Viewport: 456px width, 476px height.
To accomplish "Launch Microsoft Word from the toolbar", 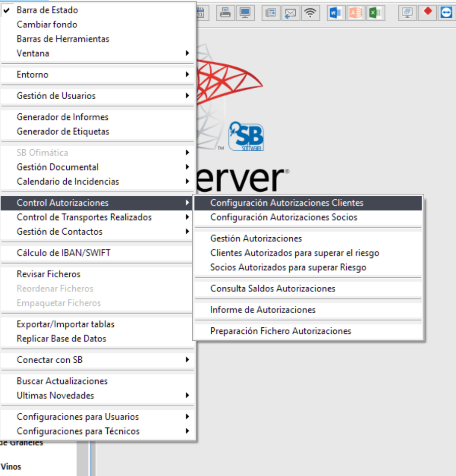I will click(x=335, y=13).
